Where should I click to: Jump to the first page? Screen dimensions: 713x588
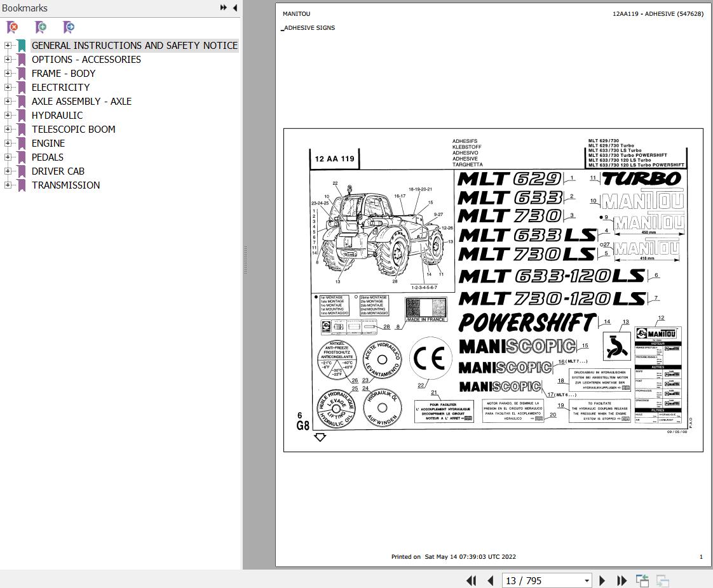coord(471,580)
